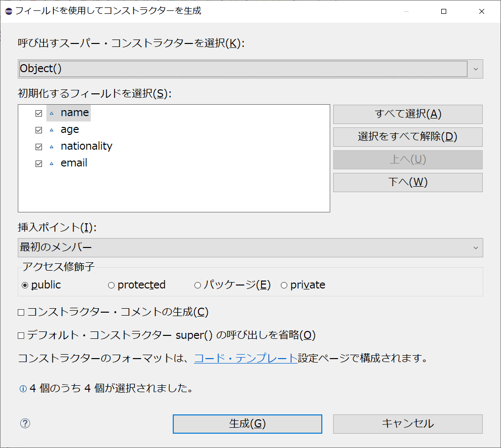
Task: Enable constructor comment generation checkbox
Action: (22, 312)
